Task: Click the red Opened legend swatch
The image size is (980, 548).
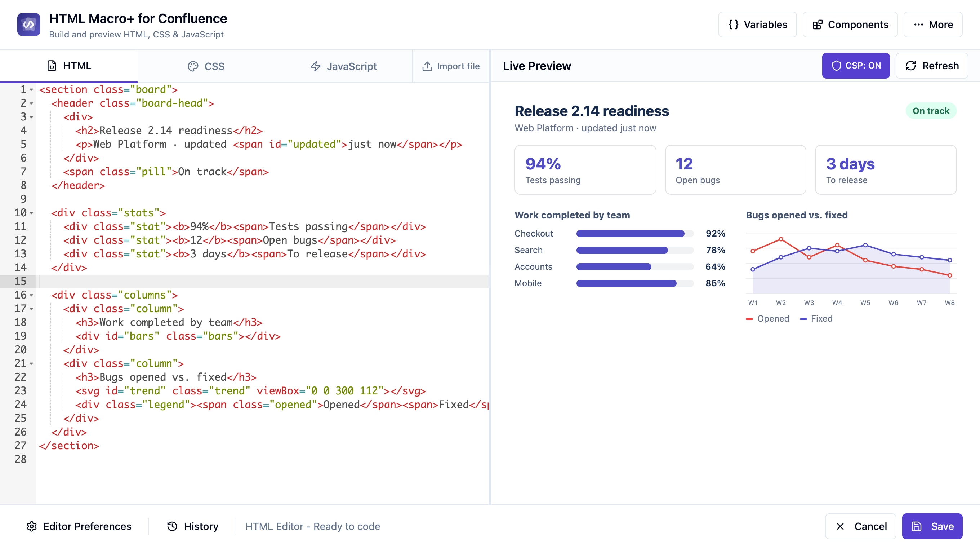Action: point(749,319)
